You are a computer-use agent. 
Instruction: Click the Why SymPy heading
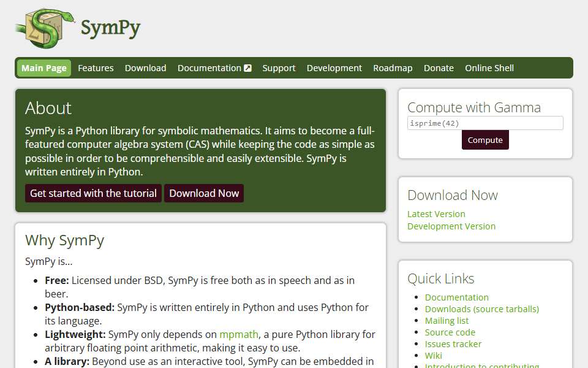tap(64, 240)
